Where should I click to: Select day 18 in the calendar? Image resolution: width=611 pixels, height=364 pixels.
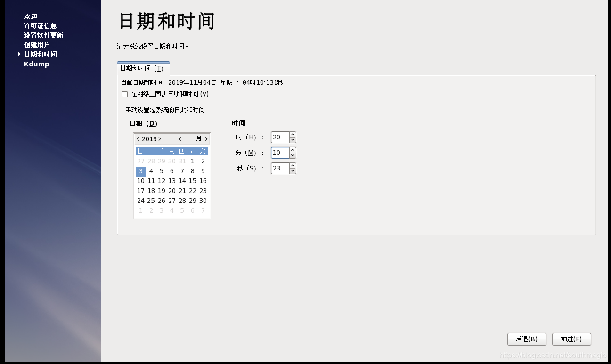151,191
